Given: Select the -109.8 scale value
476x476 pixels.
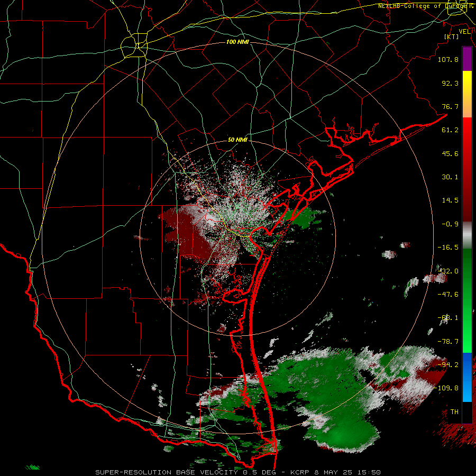Looking at the screenshot, I should pos(446,388).
